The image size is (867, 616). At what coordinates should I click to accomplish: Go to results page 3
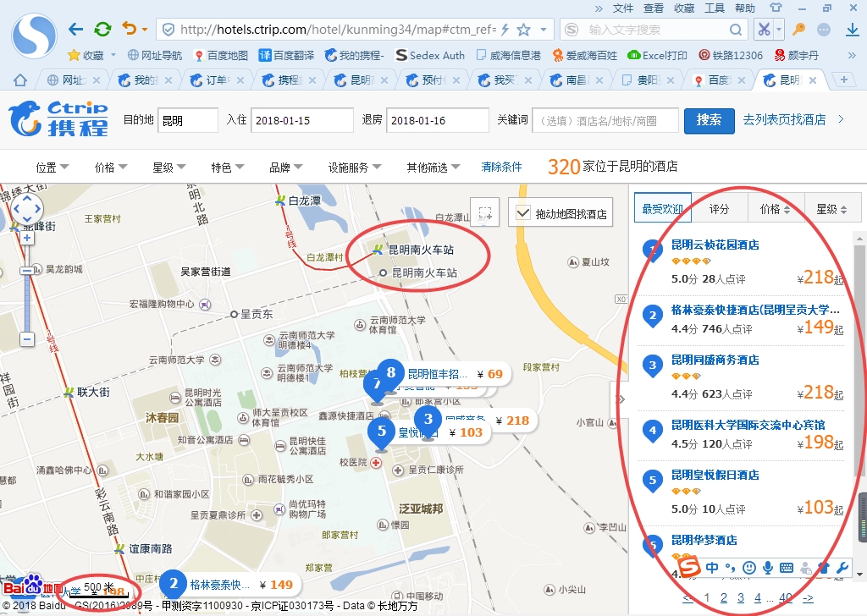pos(741,597)
